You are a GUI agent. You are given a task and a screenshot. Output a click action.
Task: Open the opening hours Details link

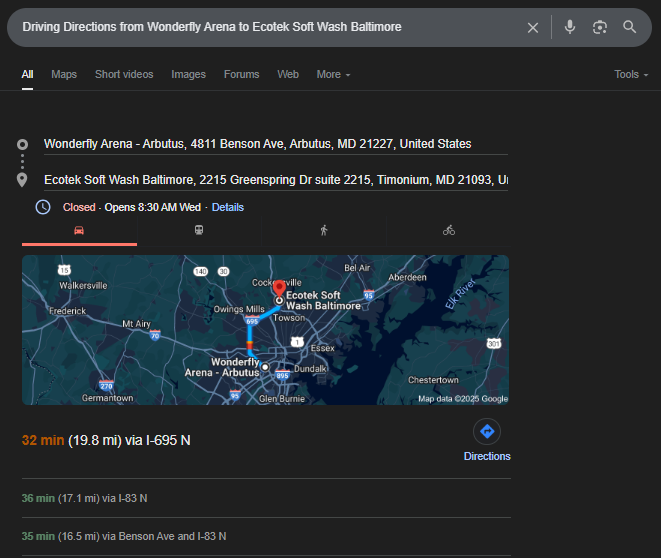pos(228,207)
